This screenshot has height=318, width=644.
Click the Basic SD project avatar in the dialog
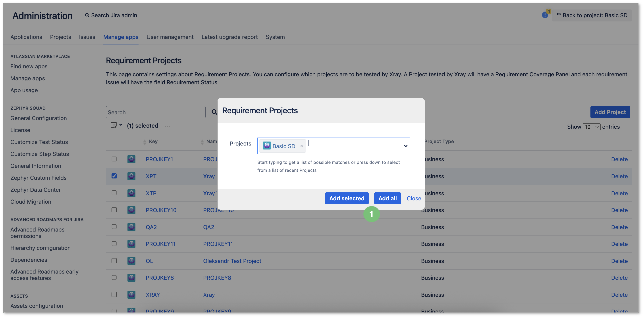click(267, 146)
